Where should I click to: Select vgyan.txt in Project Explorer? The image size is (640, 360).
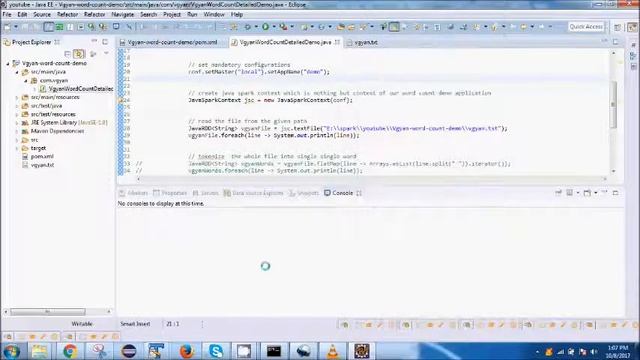click(x=42, y=165)
